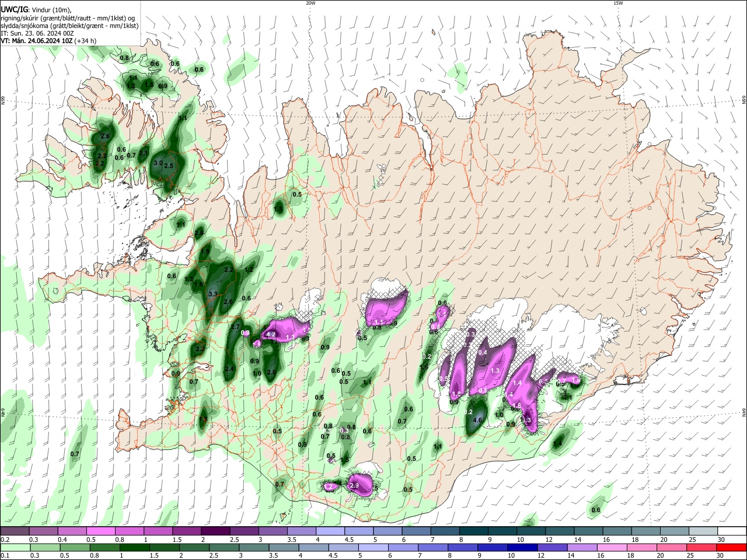The image size is (747, 560).
Task: Click the 2.8 rainfall value on map
Action: [x=271, y=372]
